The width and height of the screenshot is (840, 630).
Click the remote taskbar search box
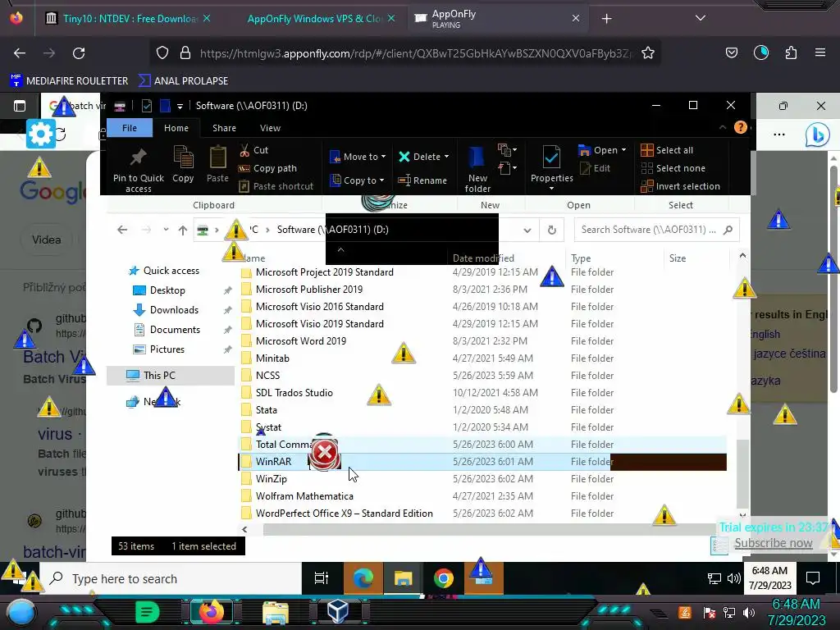[x=171, y=578]
